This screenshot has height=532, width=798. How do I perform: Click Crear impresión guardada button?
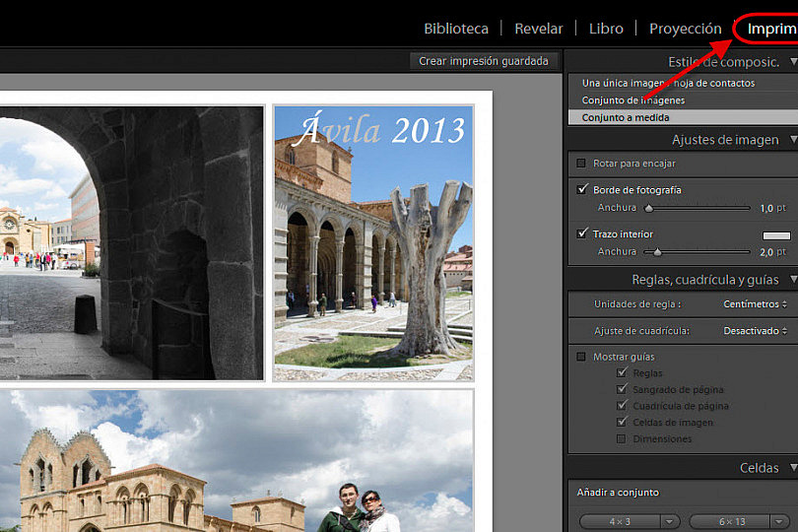coord(484,61)
